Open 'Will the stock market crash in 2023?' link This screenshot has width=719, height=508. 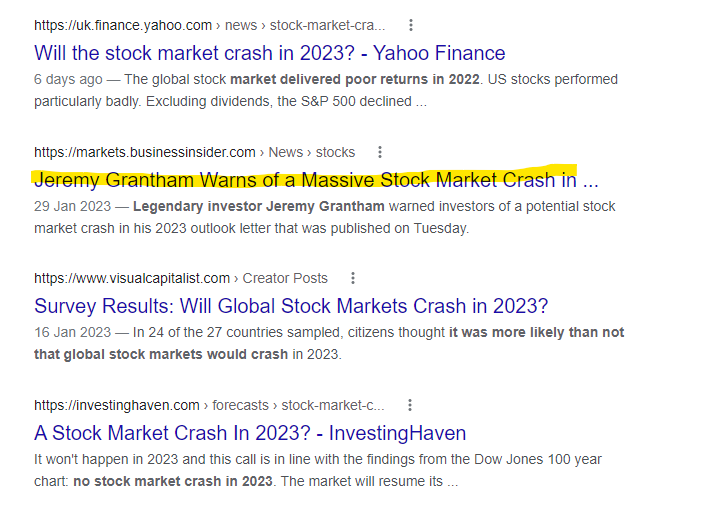[270, 53]
